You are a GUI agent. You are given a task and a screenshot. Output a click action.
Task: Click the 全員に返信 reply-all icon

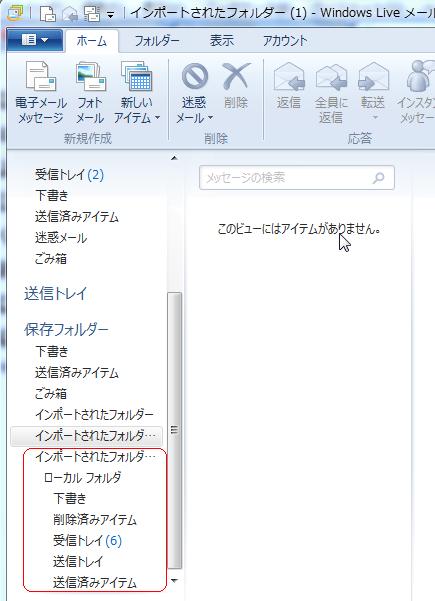click(331, 77)
